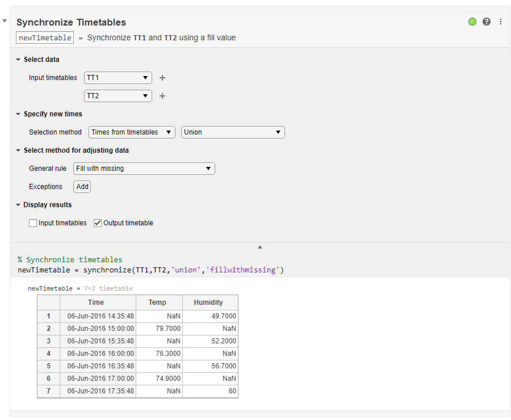Screen dimensions: 511x420
Task: Open the three-dot task options menu
Action: [x=501, y=22]
